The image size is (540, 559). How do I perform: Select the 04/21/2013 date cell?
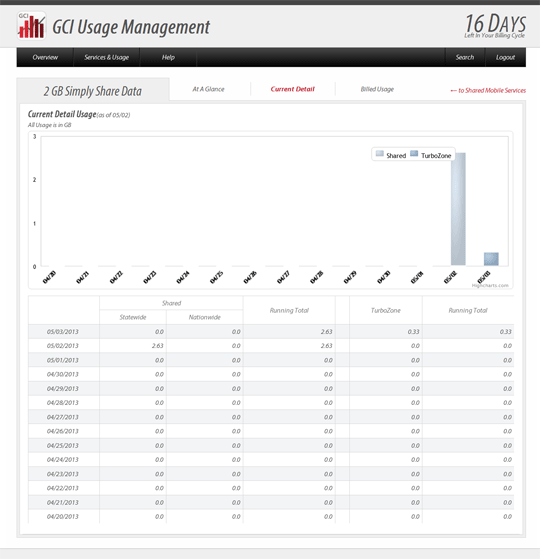point(63,502)
